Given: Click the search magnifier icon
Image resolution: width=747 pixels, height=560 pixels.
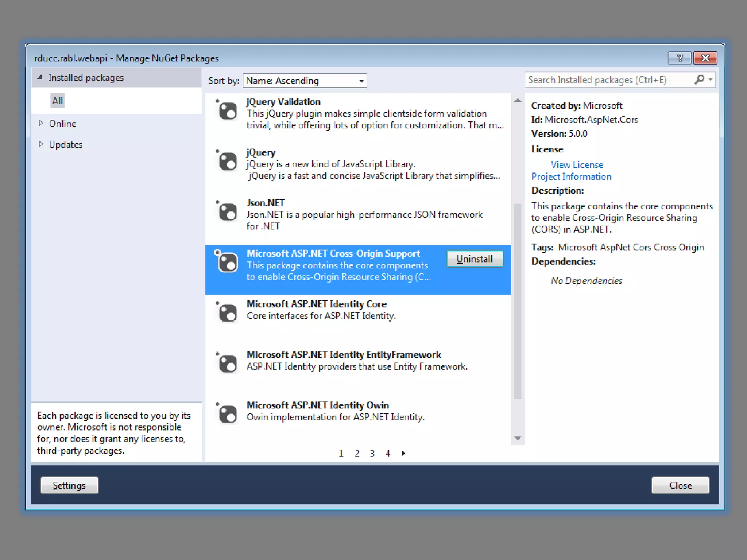Looking at the screenshot, I should (x=699, y=79).
